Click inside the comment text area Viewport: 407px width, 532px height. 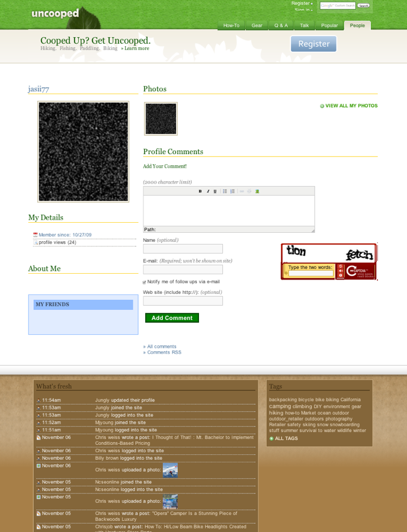[x=229, y=211]
